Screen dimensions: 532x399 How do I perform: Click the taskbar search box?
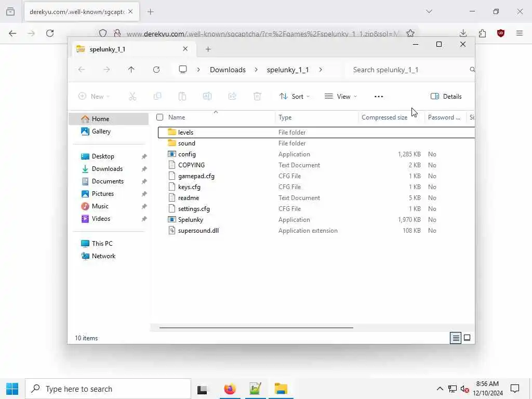[x=108, y=389]
